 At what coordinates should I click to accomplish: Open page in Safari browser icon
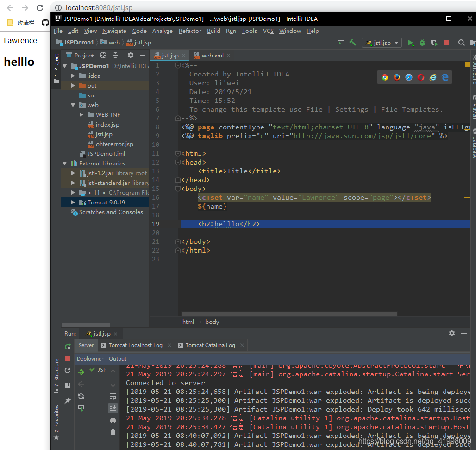[x=409, y=77]
